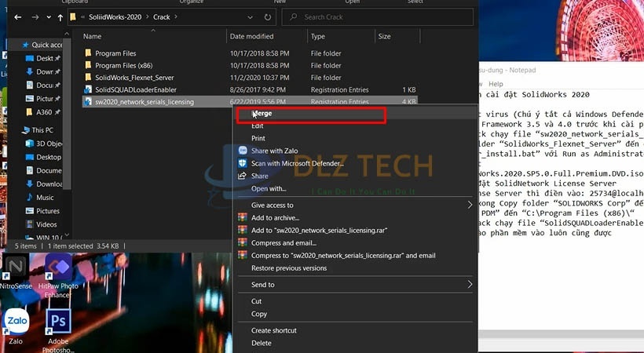The width and height of the screenshot is (644, 353).
Task: Choose Delete in the context menu
Action: click(261, 343)
